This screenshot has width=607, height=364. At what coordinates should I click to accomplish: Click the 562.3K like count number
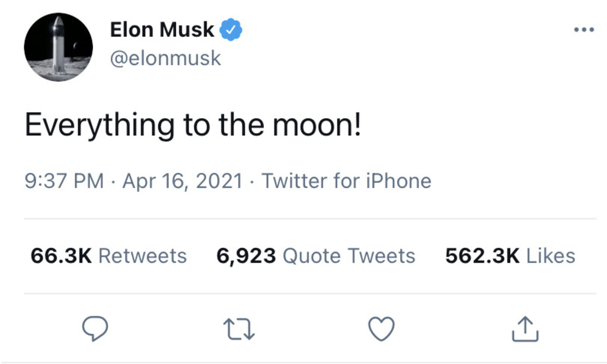(x=483, y=256)
